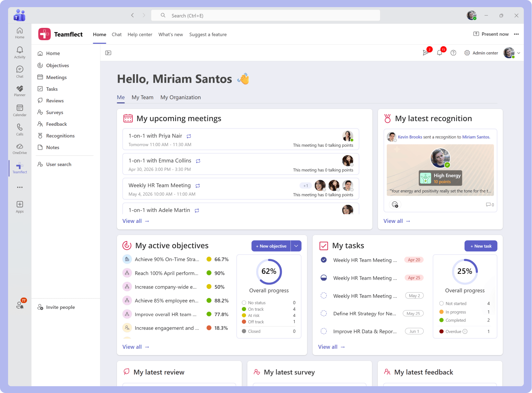Click the New task button

click(x=481, y=246)
